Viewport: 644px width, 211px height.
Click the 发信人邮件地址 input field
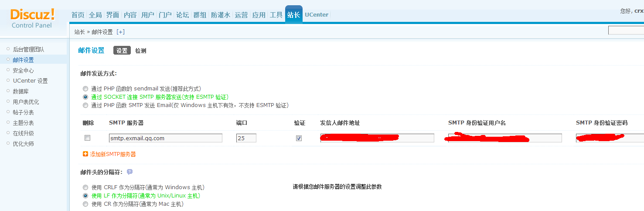coord(377,138)
